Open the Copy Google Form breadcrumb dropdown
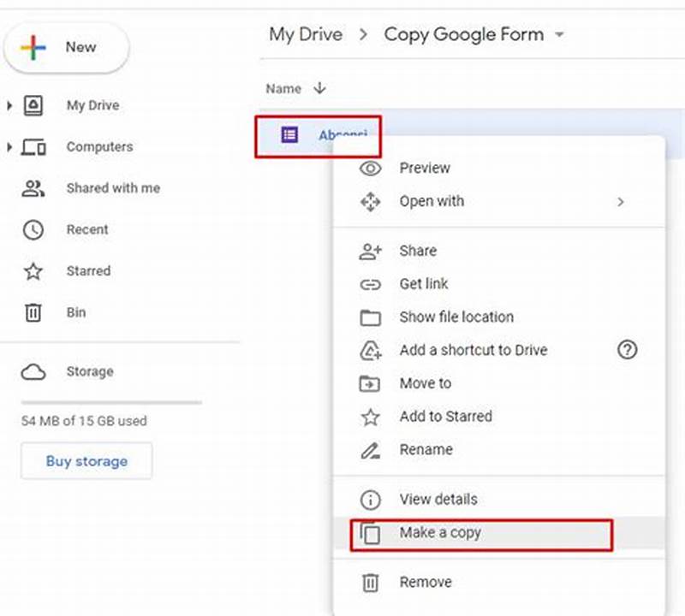 (x=560, y=34)
